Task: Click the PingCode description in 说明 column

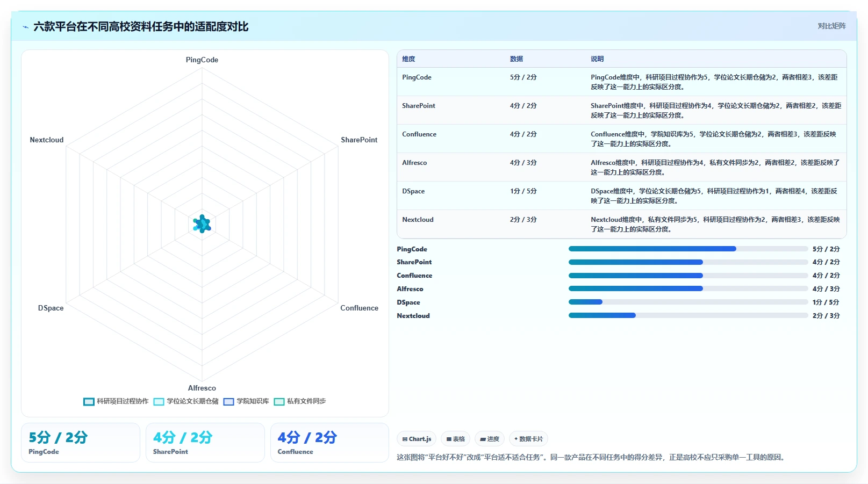Action: (714, 82)
